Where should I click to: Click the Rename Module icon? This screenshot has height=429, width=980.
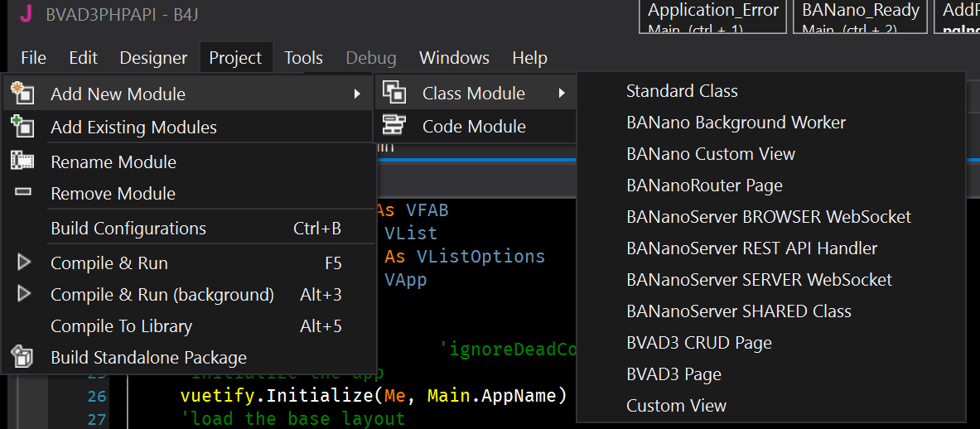tap(22, 161)
